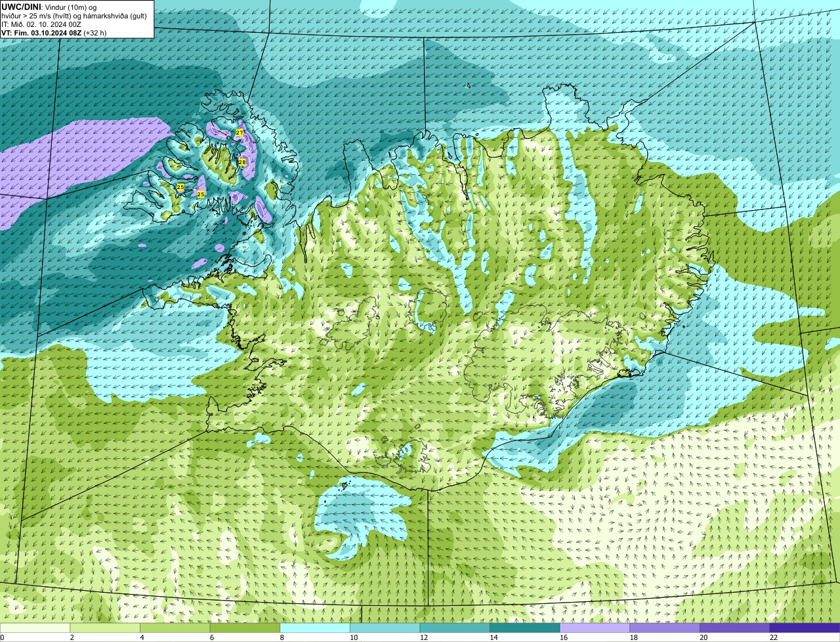840x642 pixels.
Task: Select the 8–10 m/s light cyan legend swatch
Action: coord(314,628)
